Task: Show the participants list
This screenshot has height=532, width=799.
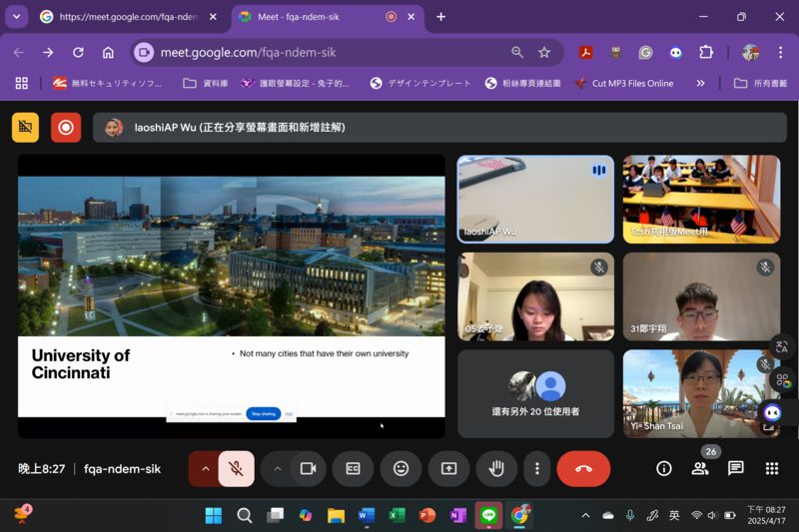Action: click(x=700, y=468)
